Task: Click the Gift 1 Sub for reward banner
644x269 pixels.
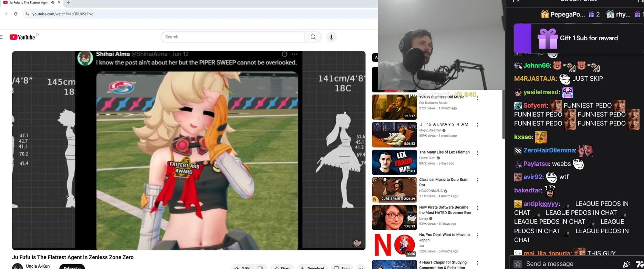Action: click(579, 38)
